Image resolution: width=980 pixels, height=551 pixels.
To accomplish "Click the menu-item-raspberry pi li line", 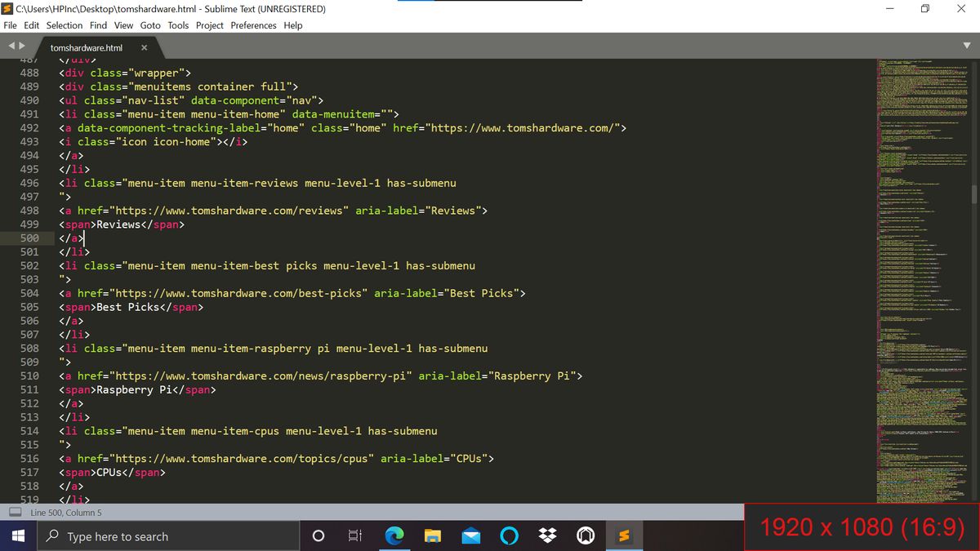I will 273,349.
